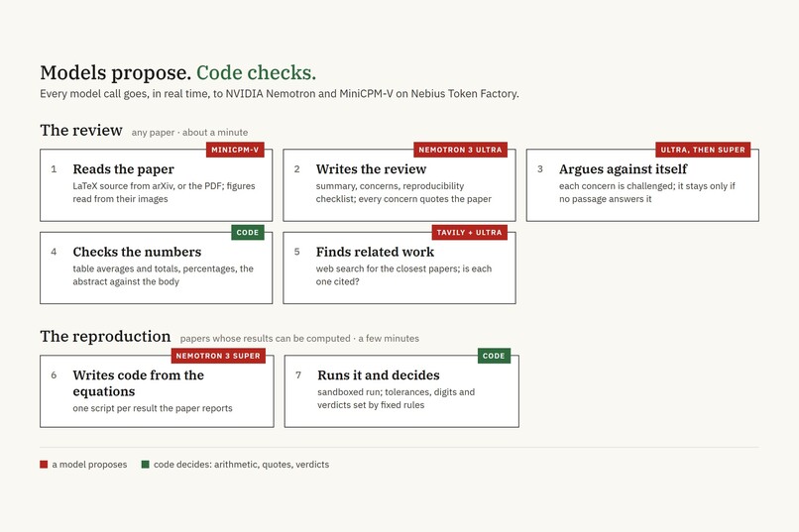Click step number 7 in Runs it card
This screenshot has width=799, height=532.
(298, 375)
